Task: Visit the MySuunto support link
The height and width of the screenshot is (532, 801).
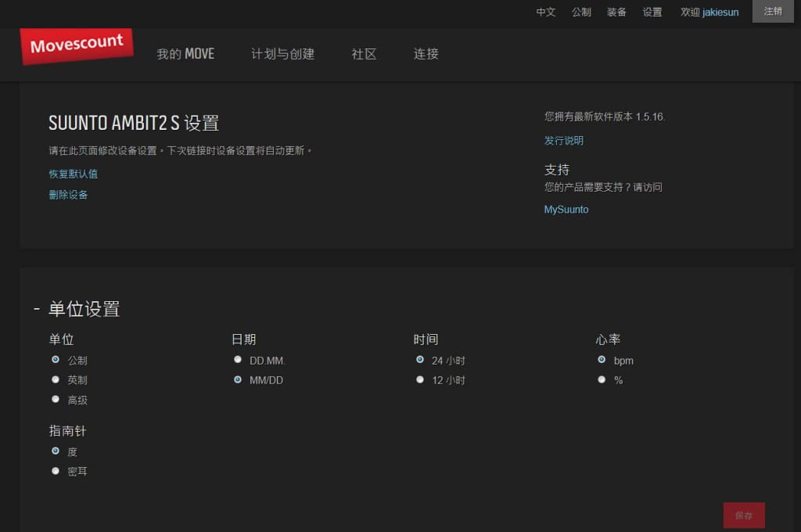Action: click(x=566, y=210)
